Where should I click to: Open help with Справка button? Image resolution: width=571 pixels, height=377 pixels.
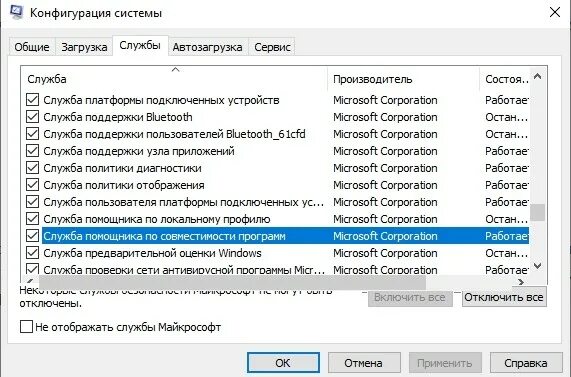point(526,363)
